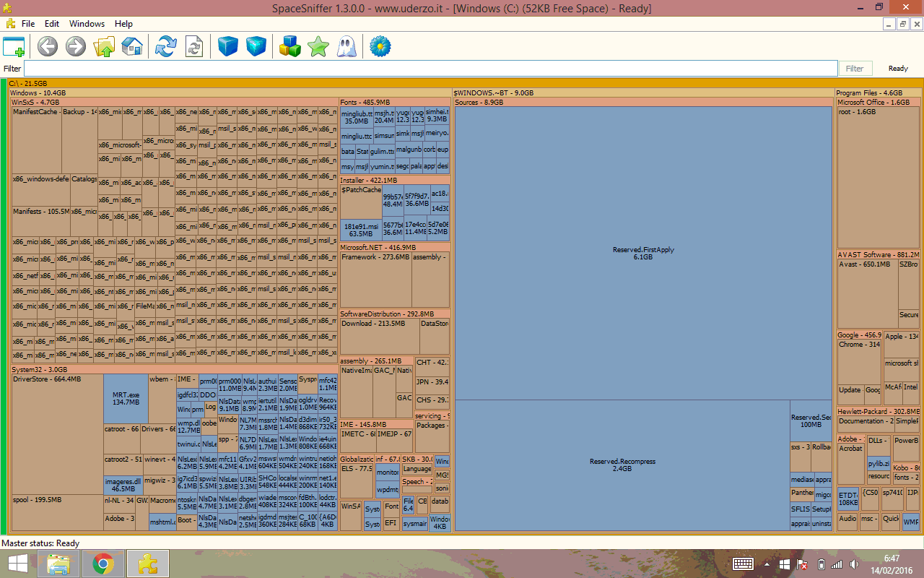The height and width of the screenshot is (578, 924).
Task: Click the page refresh rescan icon
Action: tap(194, 47)
